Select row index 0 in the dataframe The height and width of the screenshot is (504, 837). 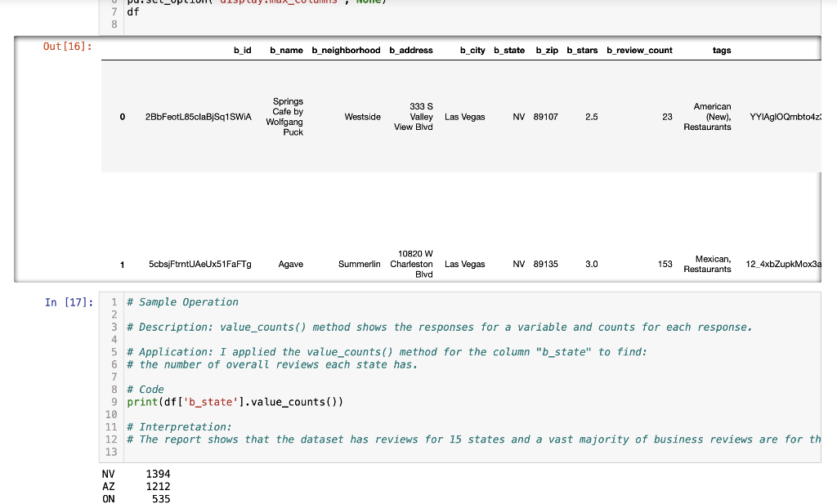(121, 117)
